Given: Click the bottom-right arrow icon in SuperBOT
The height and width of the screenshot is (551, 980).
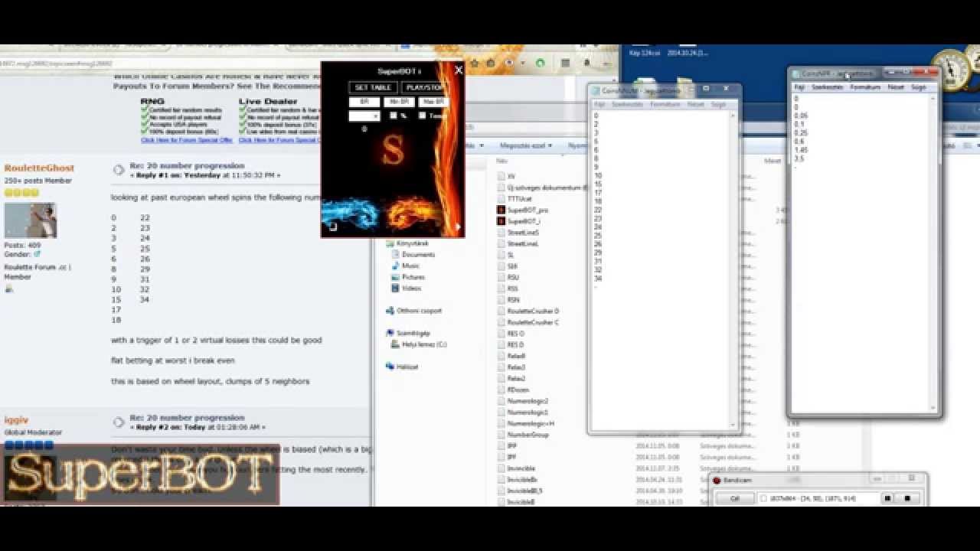Looking at the screenshot, I should pos(458,227).
